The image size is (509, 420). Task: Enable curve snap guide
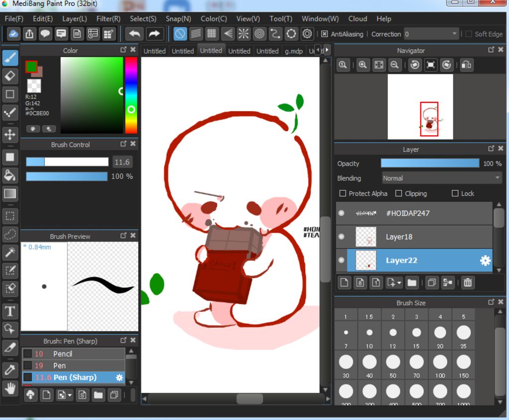[275, 34]
